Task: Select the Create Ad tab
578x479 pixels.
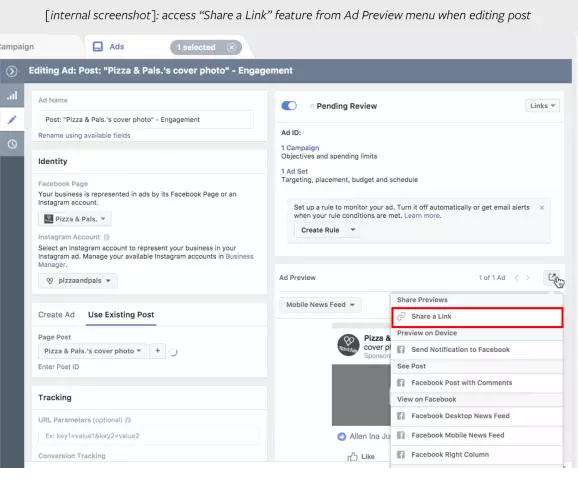Action: pyautogui.click(x=56, y=315)
